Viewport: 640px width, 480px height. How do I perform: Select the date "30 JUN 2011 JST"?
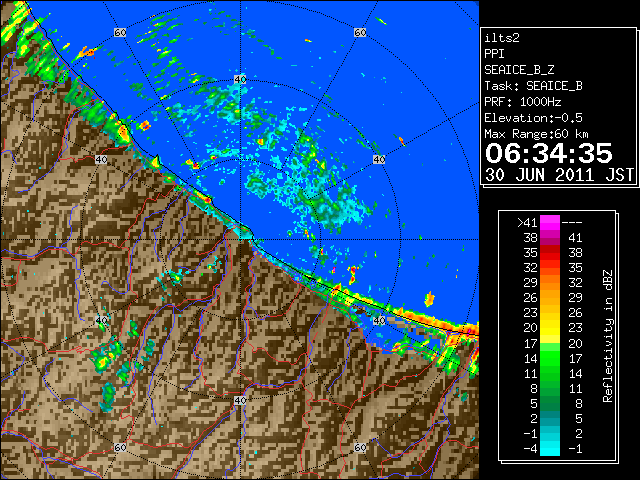coord(559,175)
